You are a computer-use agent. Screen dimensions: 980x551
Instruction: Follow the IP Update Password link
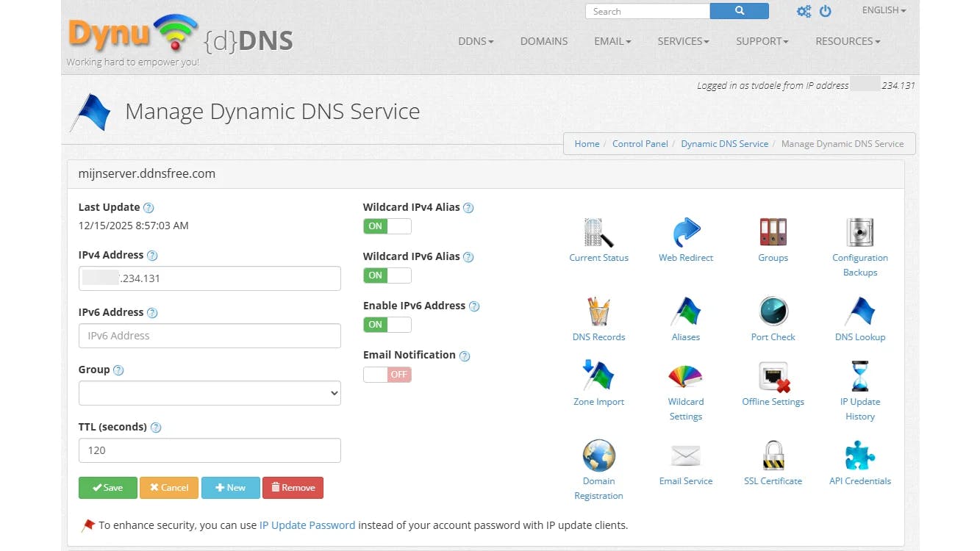(x=307, y=525)
